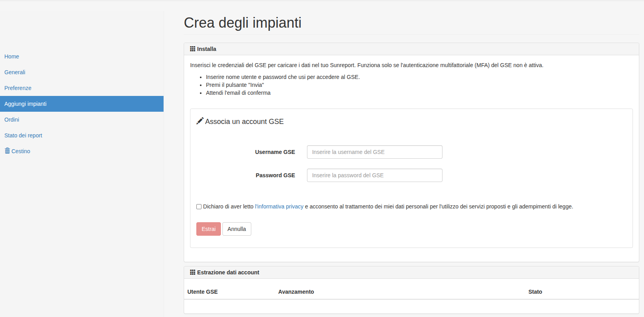The width and height of the screenshot is (644, 317).
Task: Click the Associa un account GSE heading
Action: 244,122
